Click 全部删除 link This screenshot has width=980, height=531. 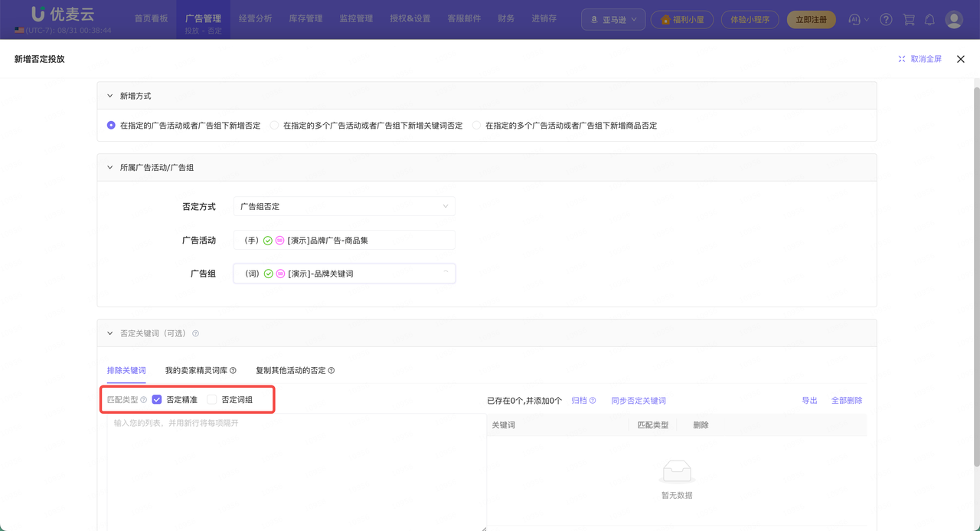click(x=847, y=400)
